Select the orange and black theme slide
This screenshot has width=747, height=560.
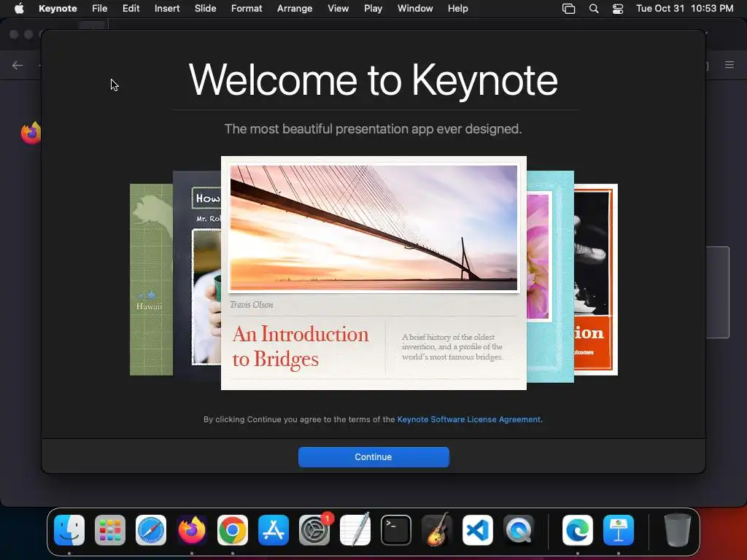coord(596,279)
